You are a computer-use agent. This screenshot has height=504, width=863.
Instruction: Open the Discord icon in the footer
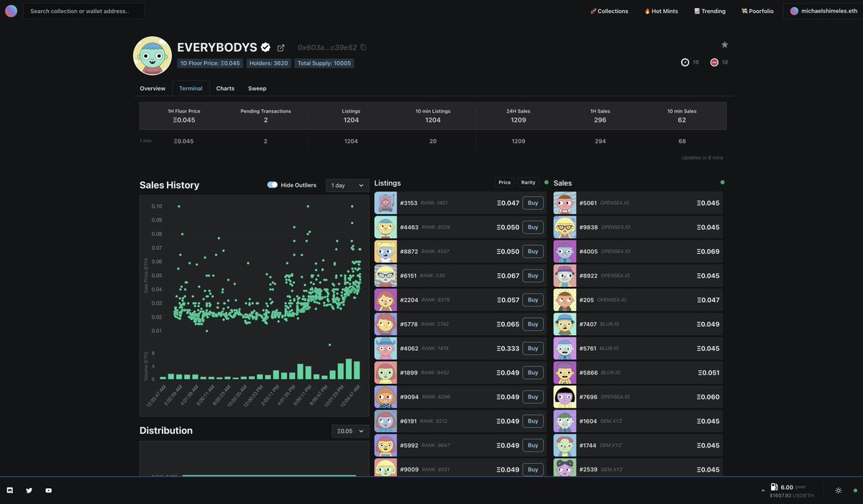[x=8, y=489]
